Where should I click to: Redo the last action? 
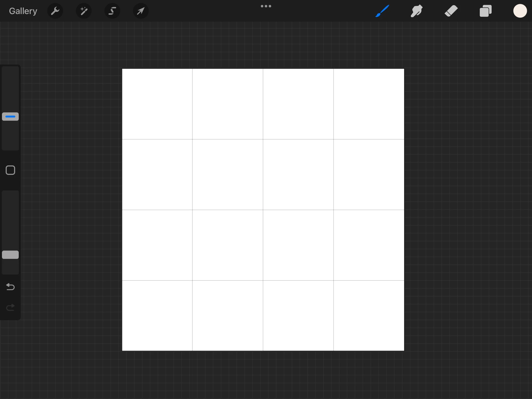(10, 307)
